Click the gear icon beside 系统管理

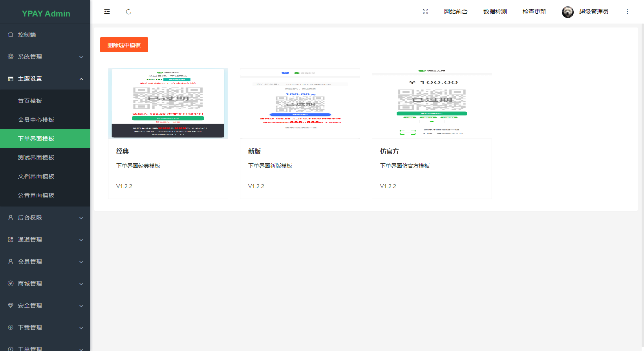(11, 57)
